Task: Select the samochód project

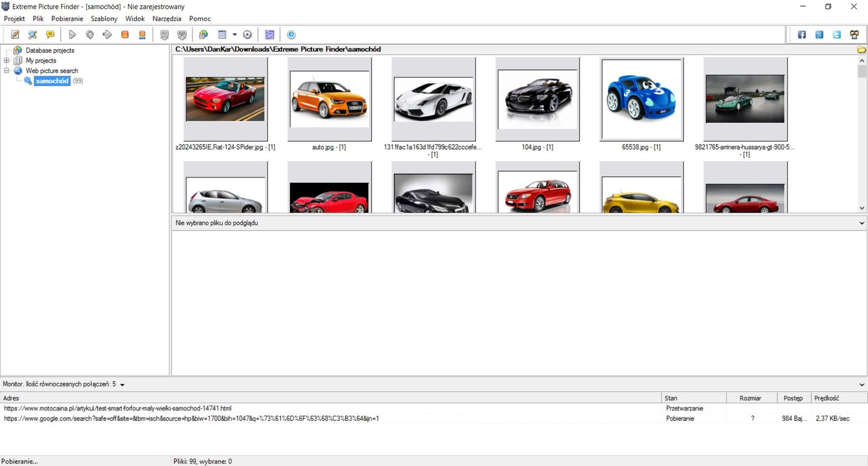Action: click(x=52, y=81)
